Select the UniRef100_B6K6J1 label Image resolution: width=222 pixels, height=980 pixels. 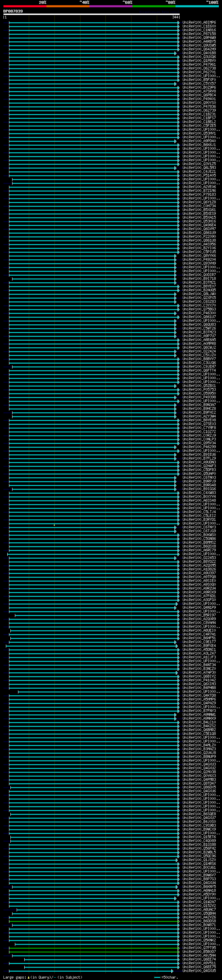(x=199, y=145)
